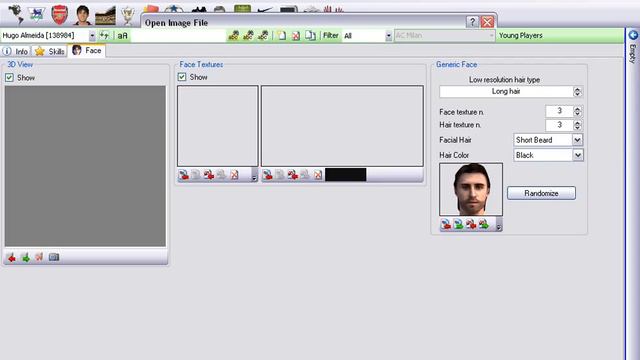The width and height of the screenshot is (640, 360).
Task: Click the black color swatch in texture toolbar
Action: point(345,175)
